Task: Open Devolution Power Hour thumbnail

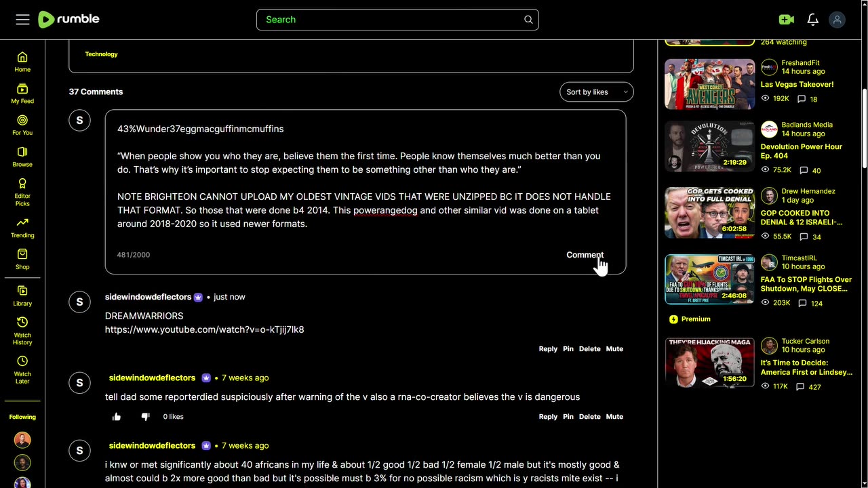Action: pos(709,146)
